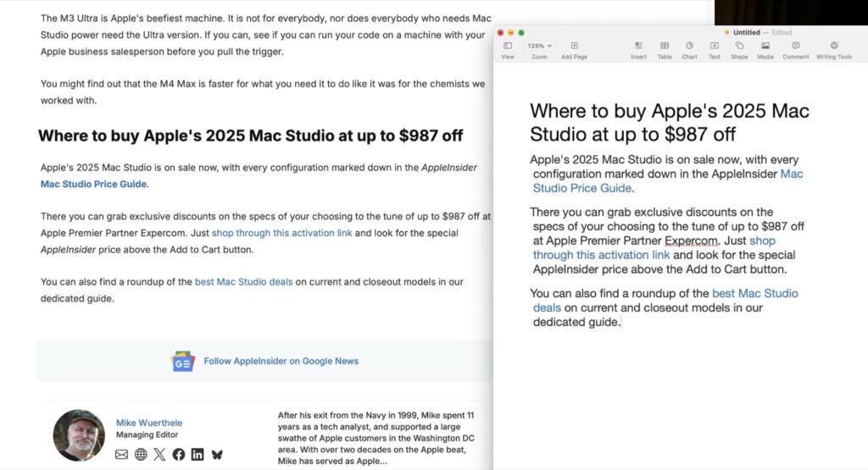Click the Comment toolbar icon
Image resolution: width=868 pixels, height=470 pixels.
pos(795,46)
